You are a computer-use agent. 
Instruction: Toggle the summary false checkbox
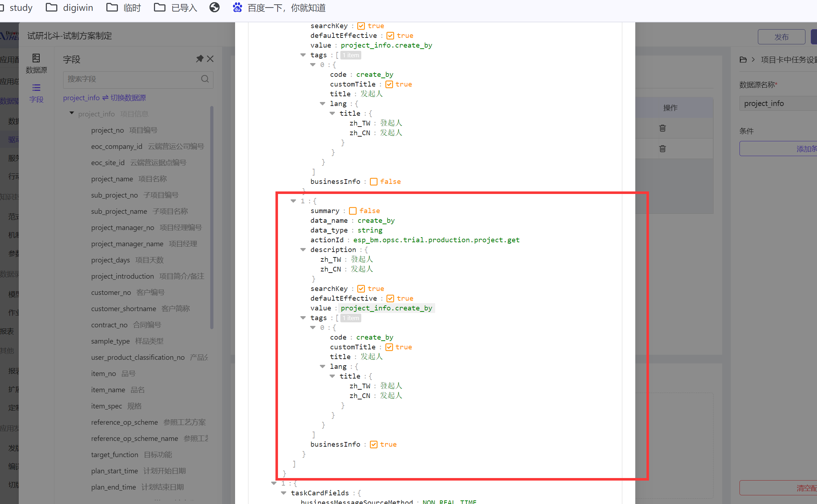(x=353, y=211)
